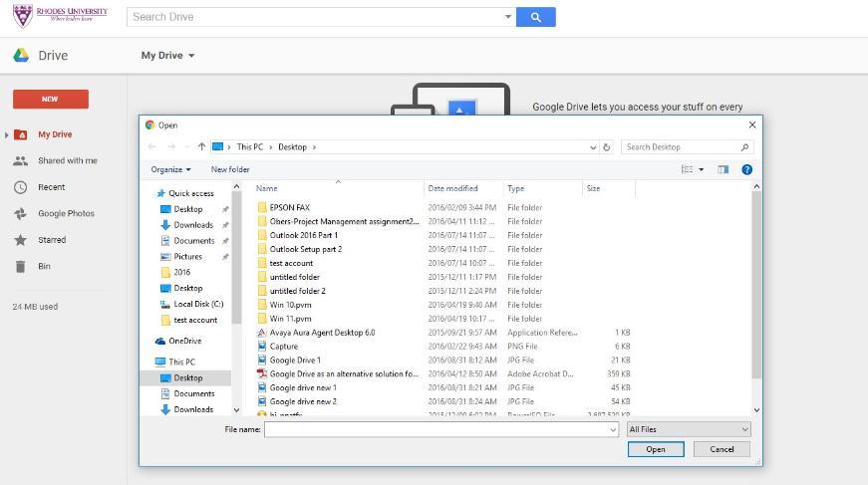Click the change view icon
Image resolution: width=868 pixels, height=485 pixels.
coord(687,169)
